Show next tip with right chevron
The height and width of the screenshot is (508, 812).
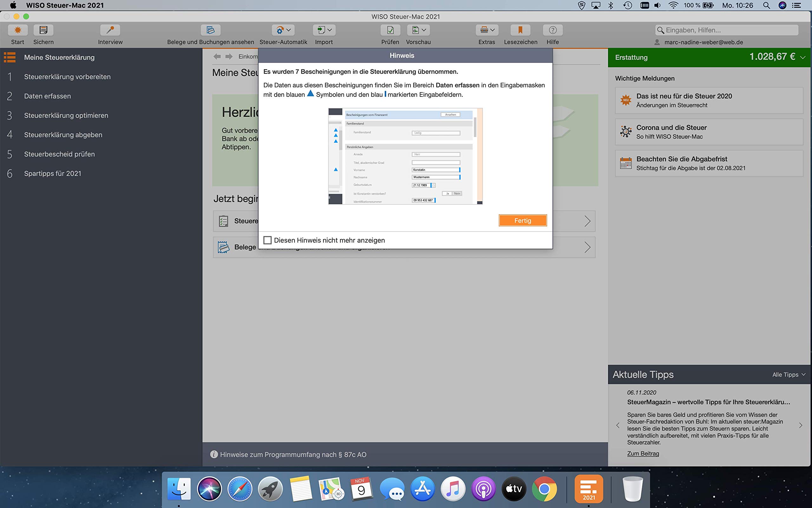(x=801, y=425)
